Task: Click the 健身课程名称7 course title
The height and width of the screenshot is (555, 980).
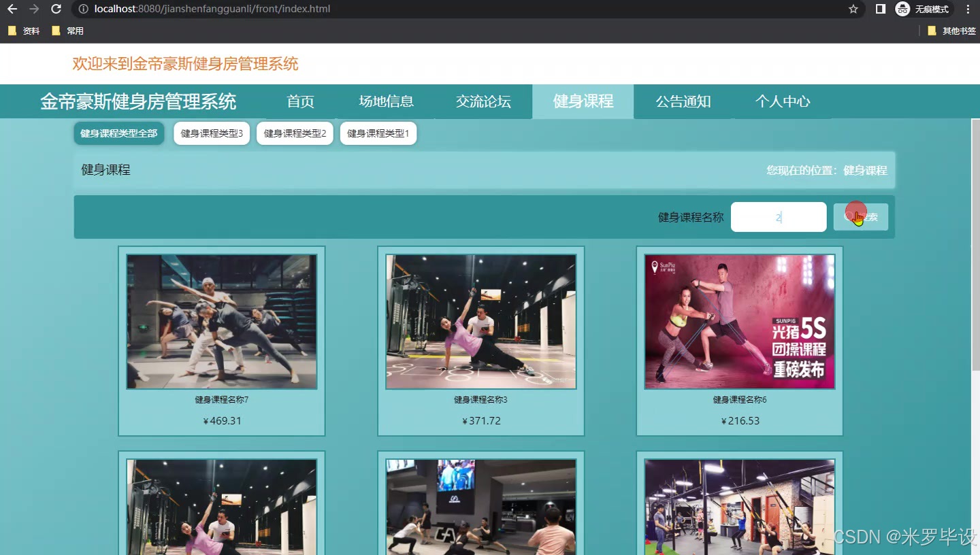Action: pyautogui.click(x=222, y=400)
